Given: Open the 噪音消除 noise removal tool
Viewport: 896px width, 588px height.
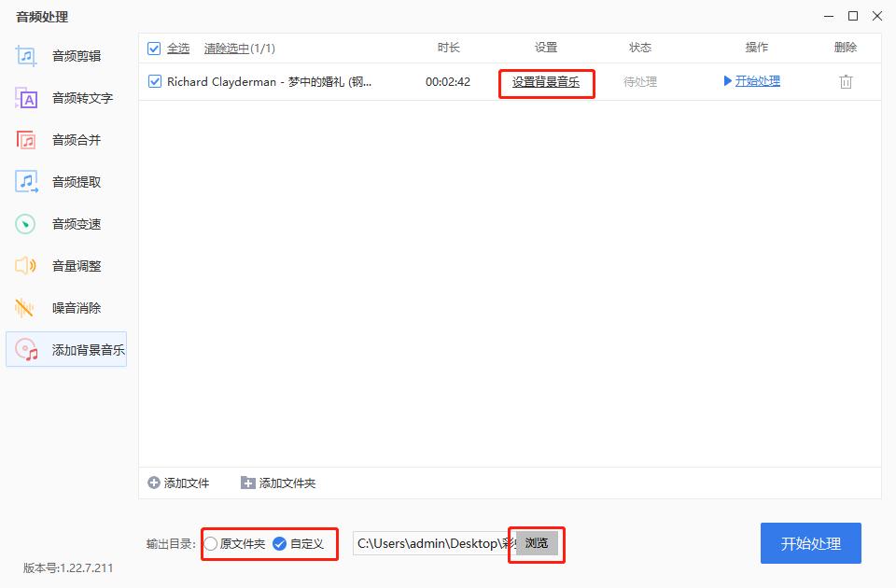Looking at the screenshot, I should pyautogui.click(x=63, y=307).
